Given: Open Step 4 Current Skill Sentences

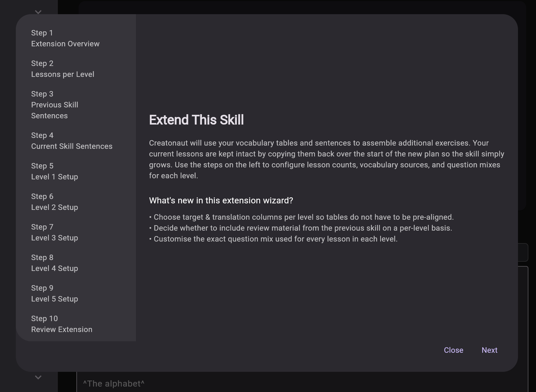Looking at the screenshot, I should pos(72,141).
